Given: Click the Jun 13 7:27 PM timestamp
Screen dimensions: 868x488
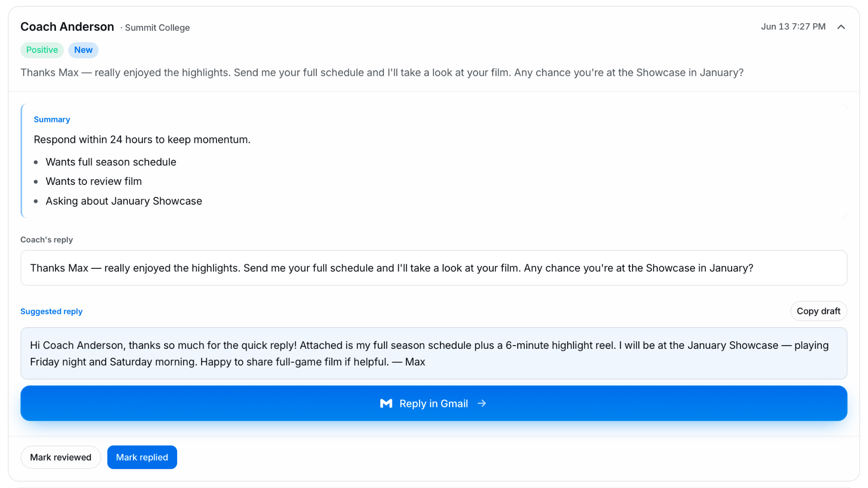Looking at the screenshot, I should (x=793, y=27).
